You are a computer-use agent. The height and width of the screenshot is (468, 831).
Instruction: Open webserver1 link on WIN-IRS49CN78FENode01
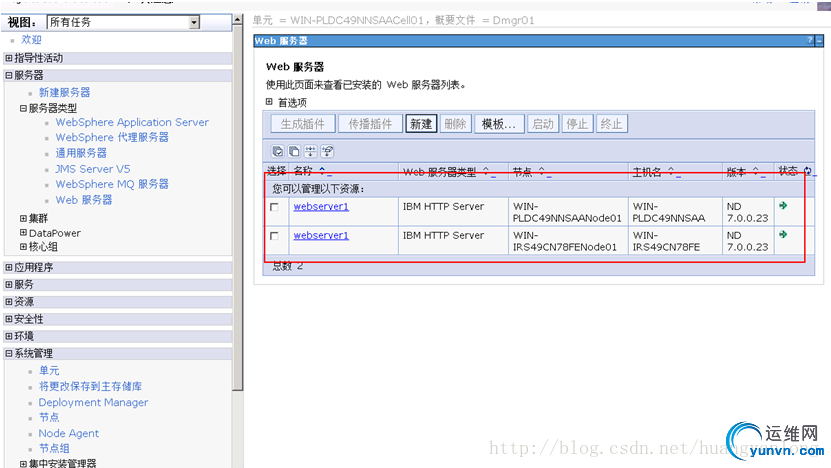321,235
